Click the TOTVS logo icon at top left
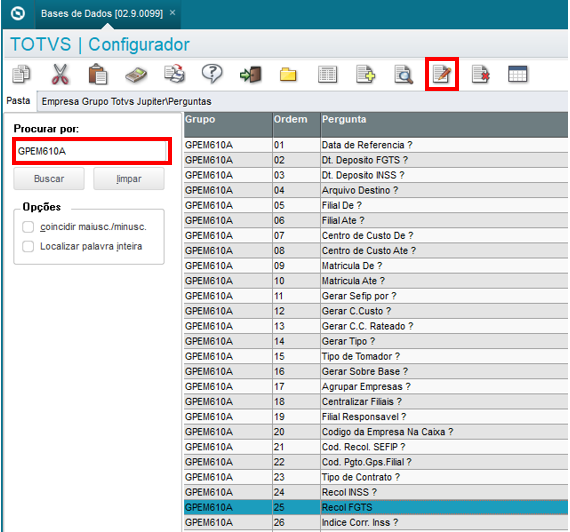This screenshot has width=570, height=532. click(x=18, y=14)
